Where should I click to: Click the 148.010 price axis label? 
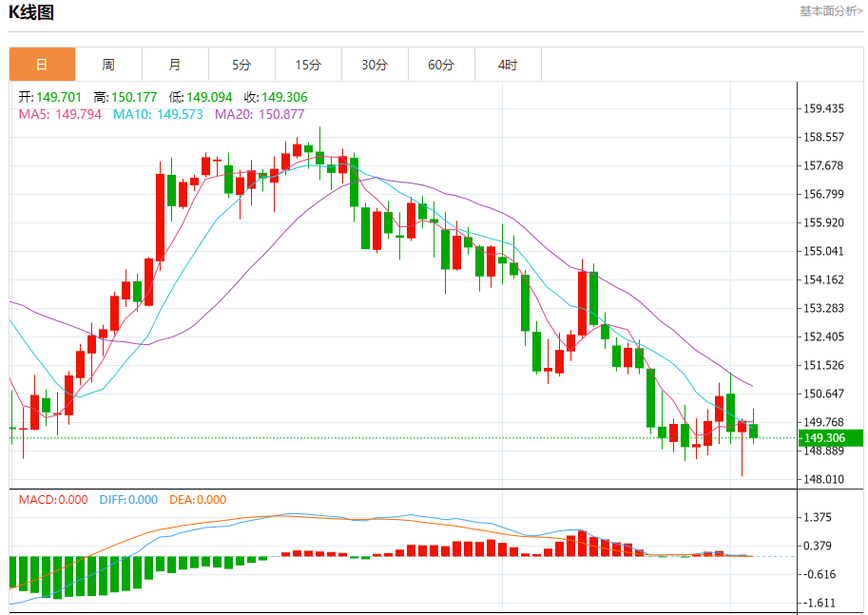[823, 479]
